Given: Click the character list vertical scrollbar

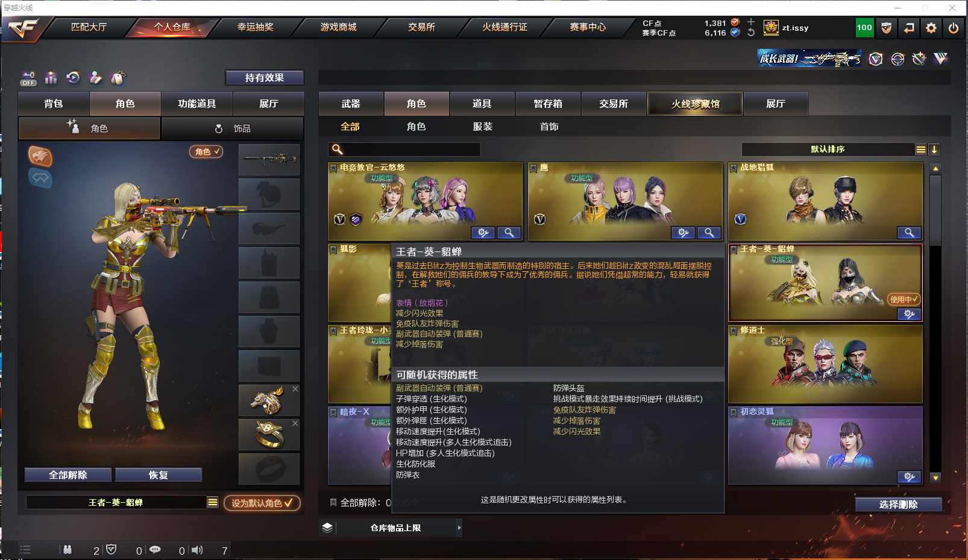Looking at the screenshot, I should [x=935, y=323].
